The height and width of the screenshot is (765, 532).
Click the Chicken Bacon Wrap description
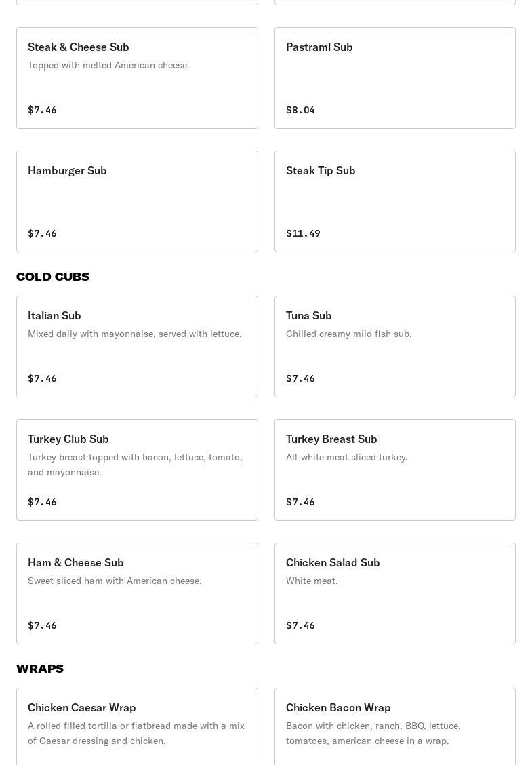click(x=373, y=733)
